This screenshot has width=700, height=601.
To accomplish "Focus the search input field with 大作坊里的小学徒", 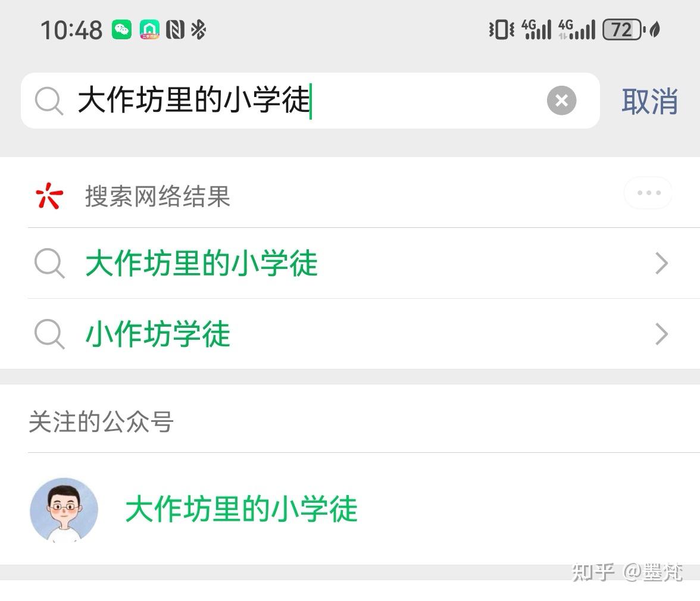I will point(310,101).
